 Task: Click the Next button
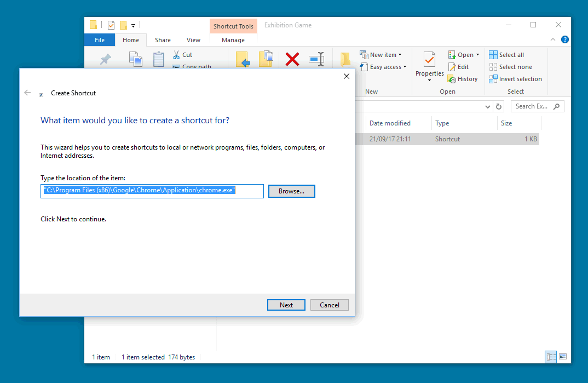(x=286, y=305)
